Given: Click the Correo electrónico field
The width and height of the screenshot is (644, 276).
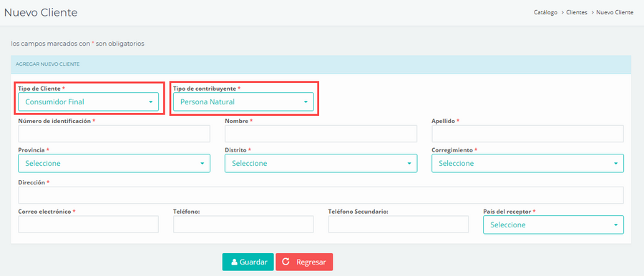Looking at the screenshot, I should [88, 225].
